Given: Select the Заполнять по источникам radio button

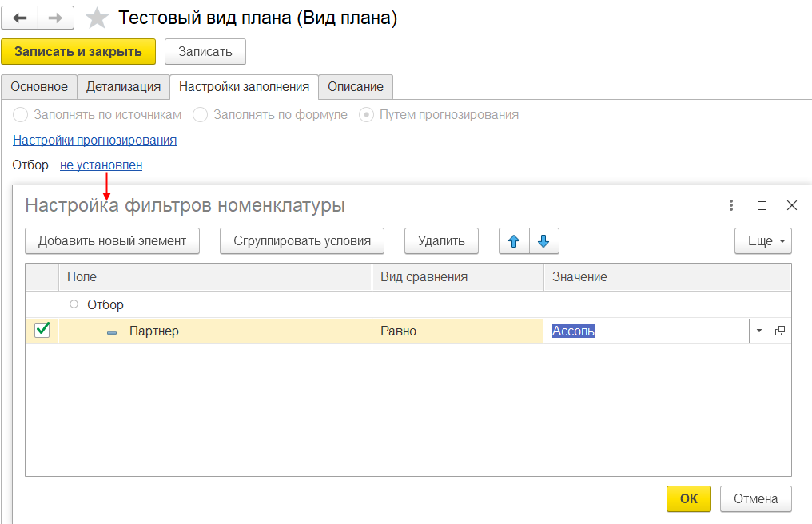Looking at the screenshot, I should 21,114.
